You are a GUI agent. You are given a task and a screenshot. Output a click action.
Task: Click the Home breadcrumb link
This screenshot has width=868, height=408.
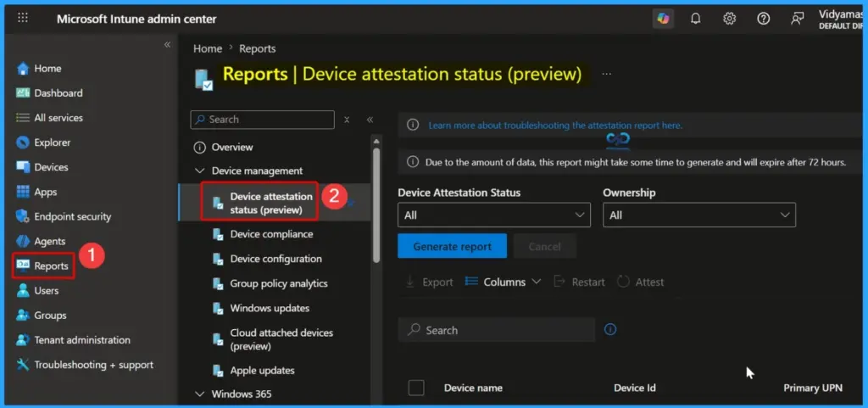[x=208, y=48]
